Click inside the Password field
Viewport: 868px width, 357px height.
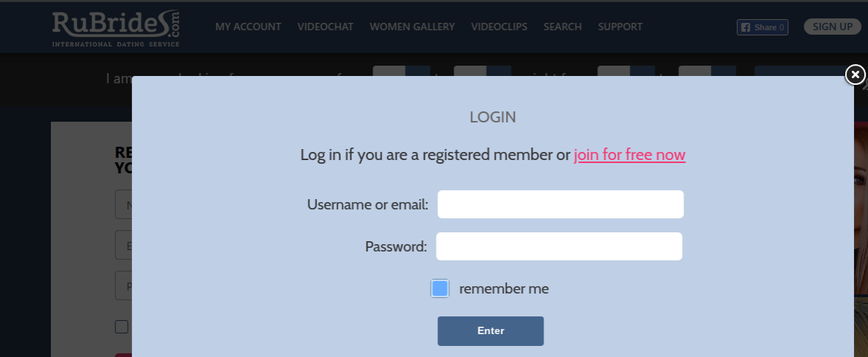click(559, 246)
